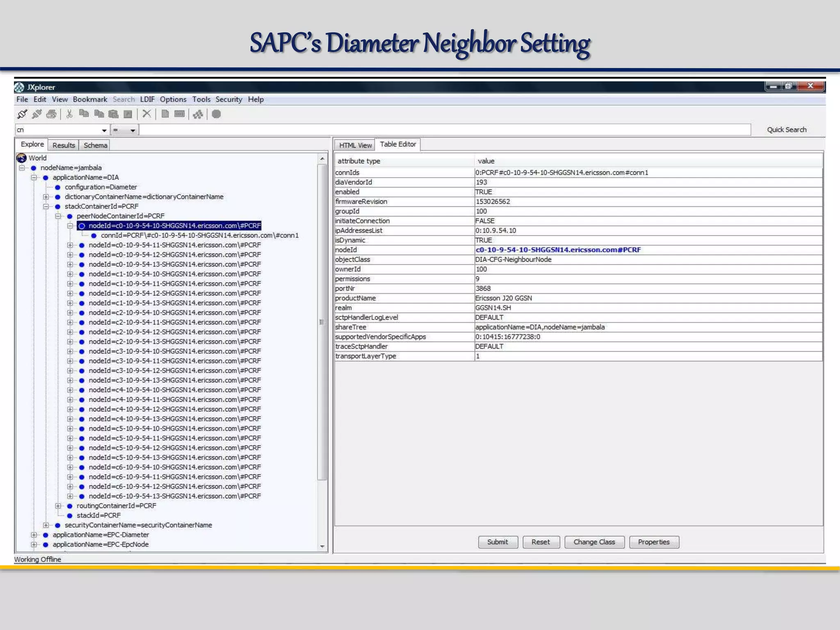Expand the securityContainerName node

tap(46, 525)
